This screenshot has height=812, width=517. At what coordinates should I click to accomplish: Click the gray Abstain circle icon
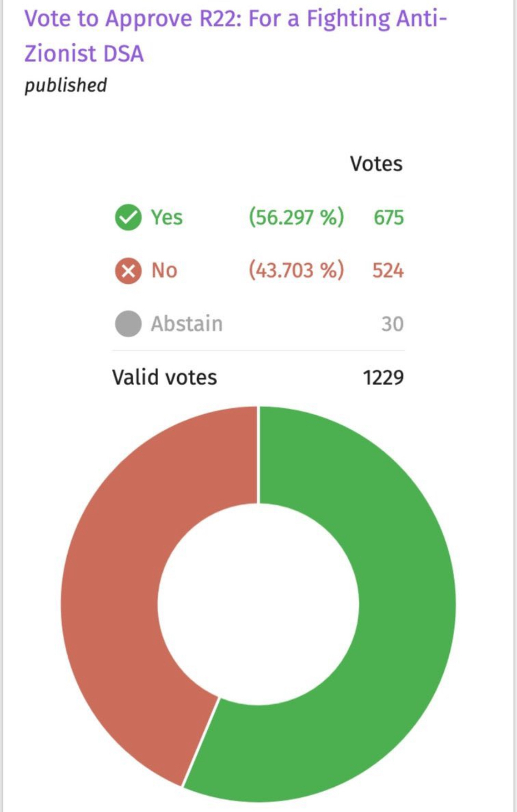click(128, 324)
